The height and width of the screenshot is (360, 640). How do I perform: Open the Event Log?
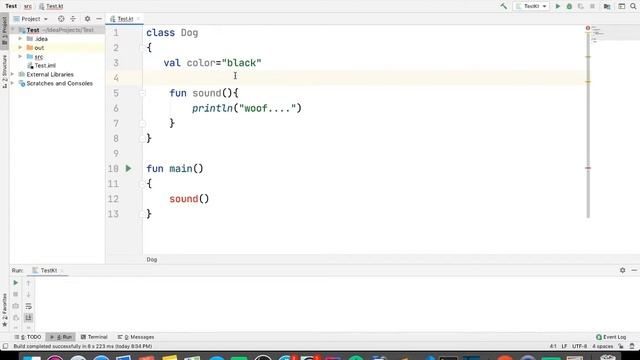tap(611, 337)
